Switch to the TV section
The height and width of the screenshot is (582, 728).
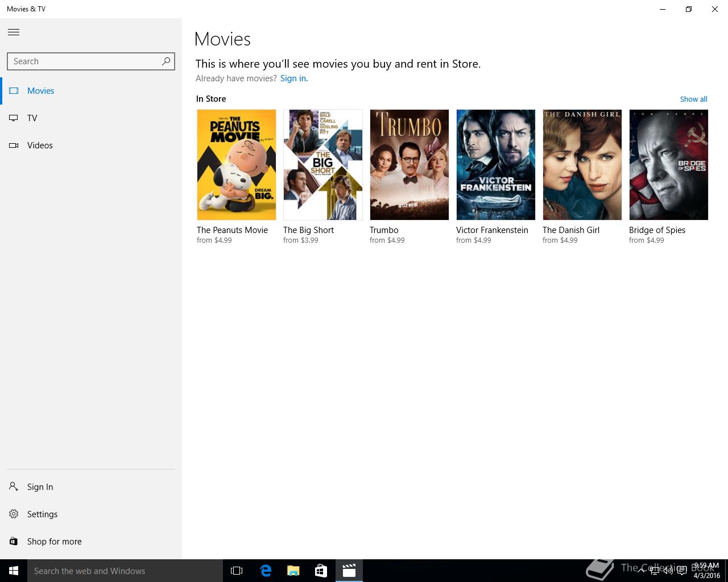(x=91, y=118)
